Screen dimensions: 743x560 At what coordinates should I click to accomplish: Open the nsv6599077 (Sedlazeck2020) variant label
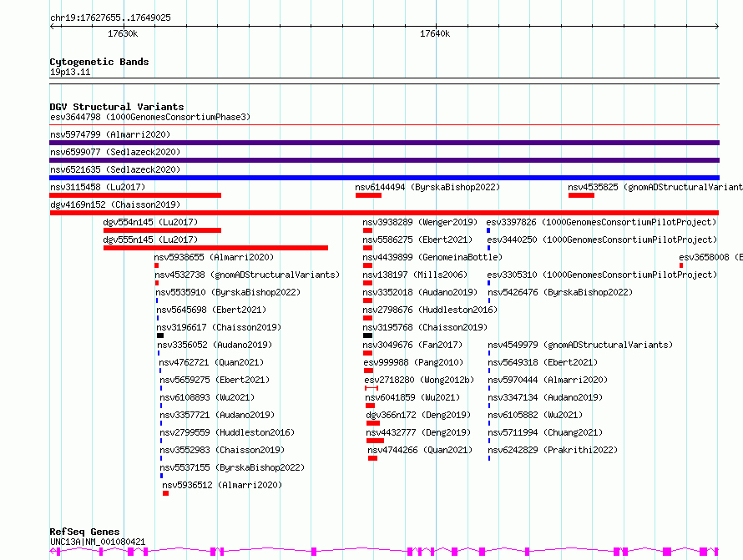(115, 152)
